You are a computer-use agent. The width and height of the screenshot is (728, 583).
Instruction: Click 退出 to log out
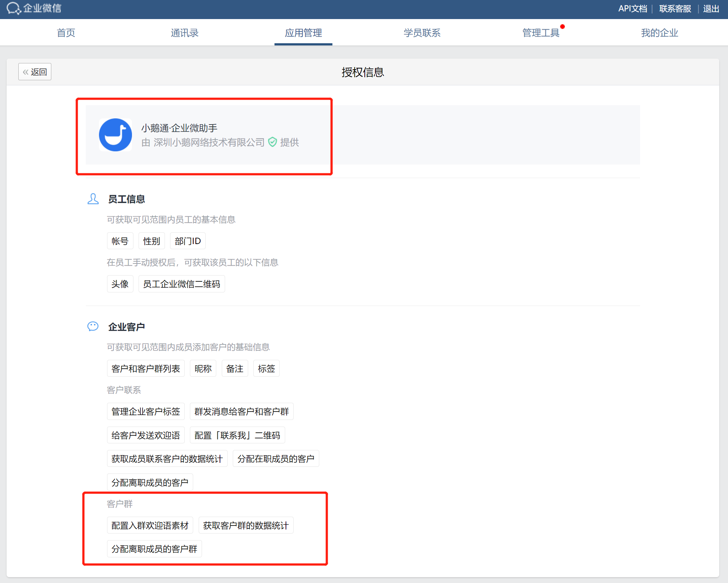(711, 8)
